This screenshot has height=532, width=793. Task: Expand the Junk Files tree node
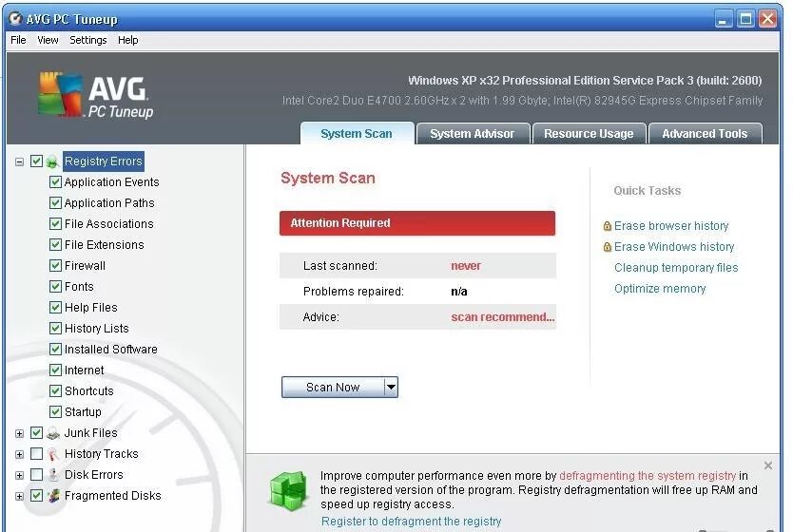click(x=19, y=434)
